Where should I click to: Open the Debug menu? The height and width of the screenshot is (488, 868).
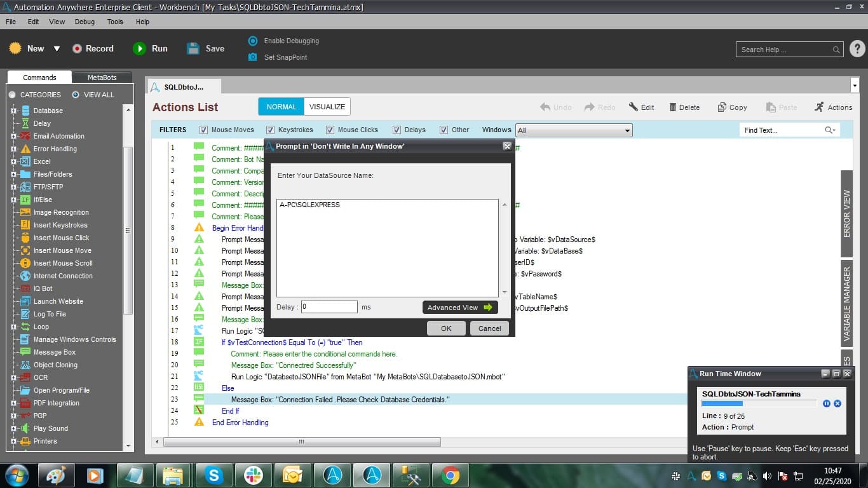pos(85,22)
